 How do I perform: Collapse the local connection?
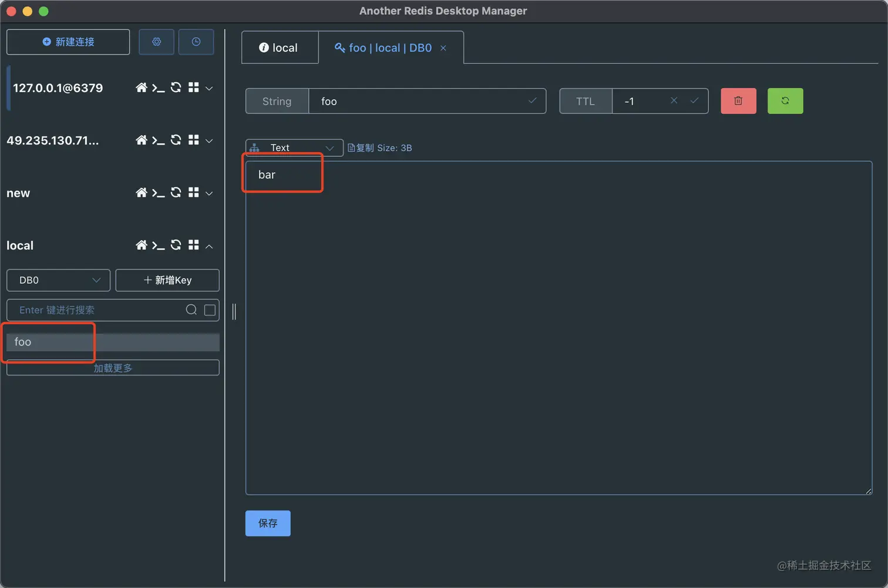click(209, 246)
